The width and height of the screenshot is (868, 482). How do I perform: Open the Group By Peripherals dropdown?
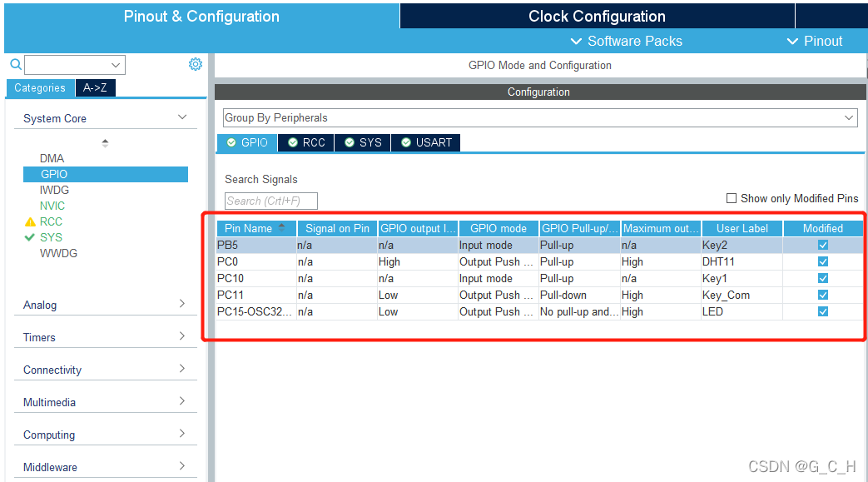pos(539,117)
